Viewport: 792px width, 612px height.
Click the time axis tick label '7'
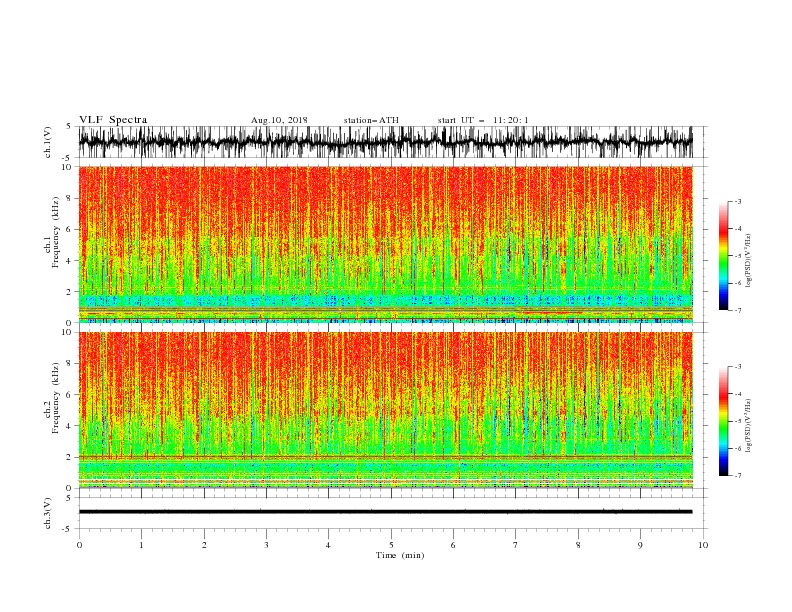pyautogui.click(x=516, y=545)
